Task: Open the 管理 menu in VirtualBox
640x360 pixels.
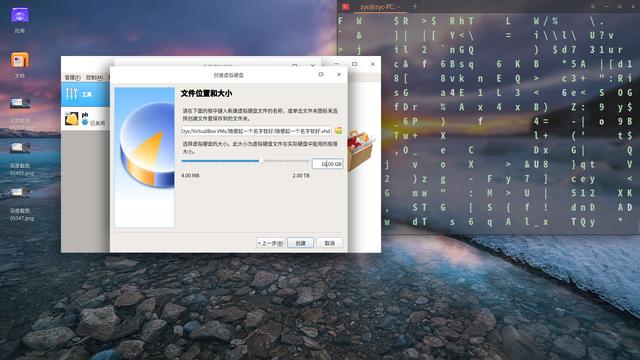Action: click(x=72, y=78)
